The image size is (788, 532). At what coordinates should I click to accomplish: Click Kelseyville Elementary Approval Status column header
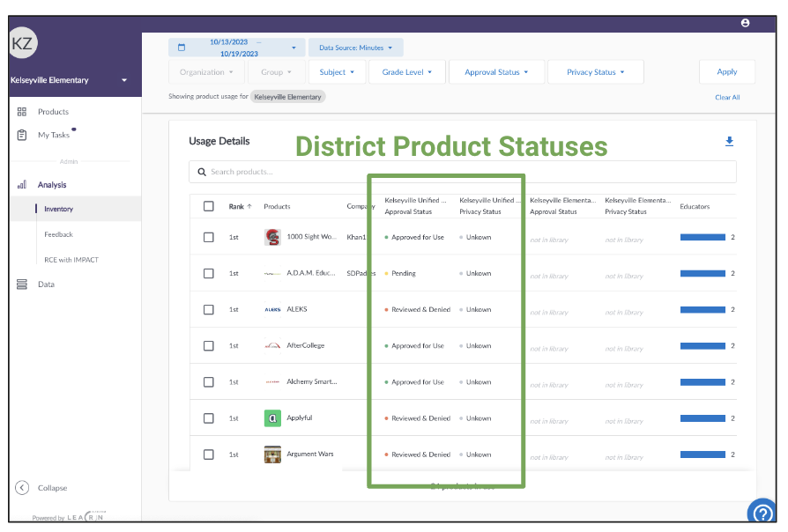coord(563,206)
